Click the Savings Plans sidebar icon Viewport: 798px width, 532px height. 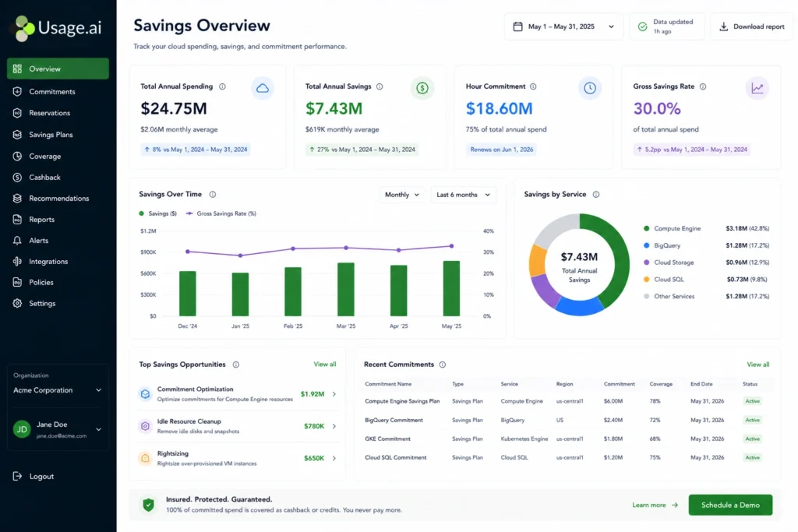17,135
